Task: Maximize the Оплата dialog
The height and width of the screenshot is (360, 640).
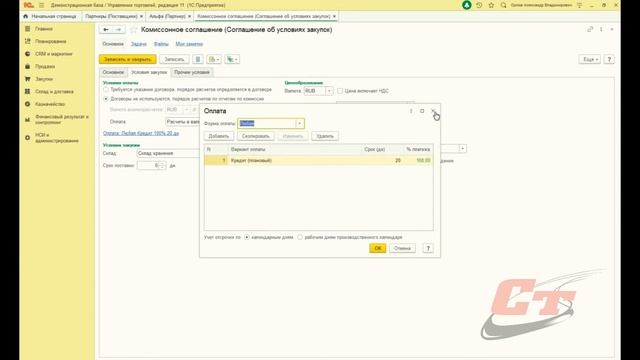Action: (422, 111)
